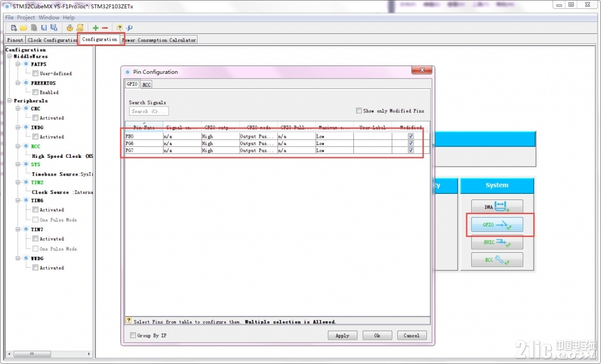Toggle Show only Modified Pins checkbox
The width and height of the screenshot is (601, 364).
[x=359, y=111]
